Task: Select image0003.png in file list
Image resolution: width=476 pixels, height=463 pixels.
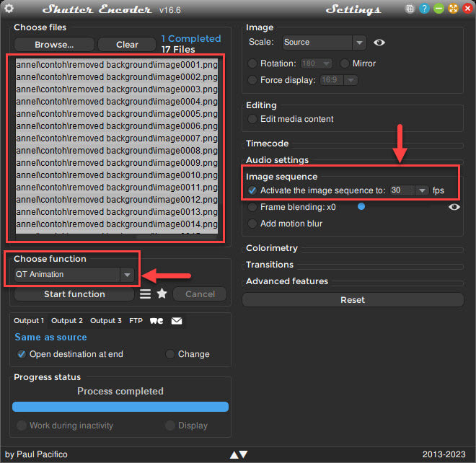Action: 117,89
